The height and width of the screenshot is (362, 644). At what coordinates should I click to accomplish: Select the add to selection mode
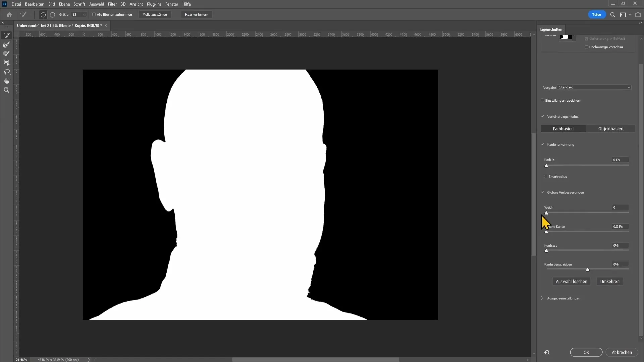click(x=43, y=15)
